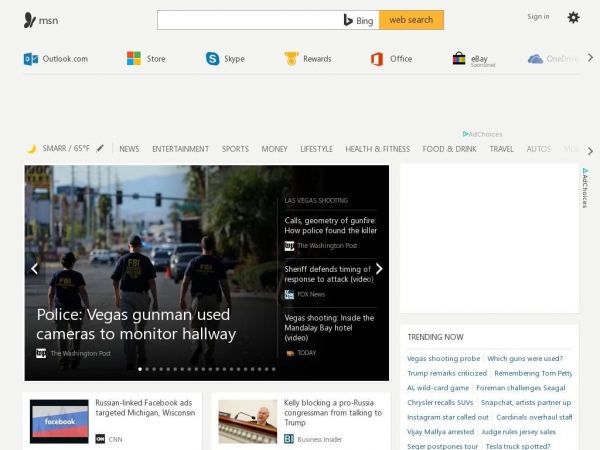
Task: Select the first carousel slide dot
Action: tap(140, 369)
